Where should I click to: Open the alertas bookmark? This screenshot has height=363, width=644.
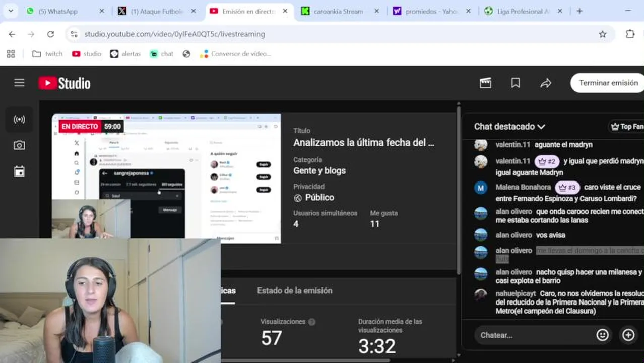[125, 54]
